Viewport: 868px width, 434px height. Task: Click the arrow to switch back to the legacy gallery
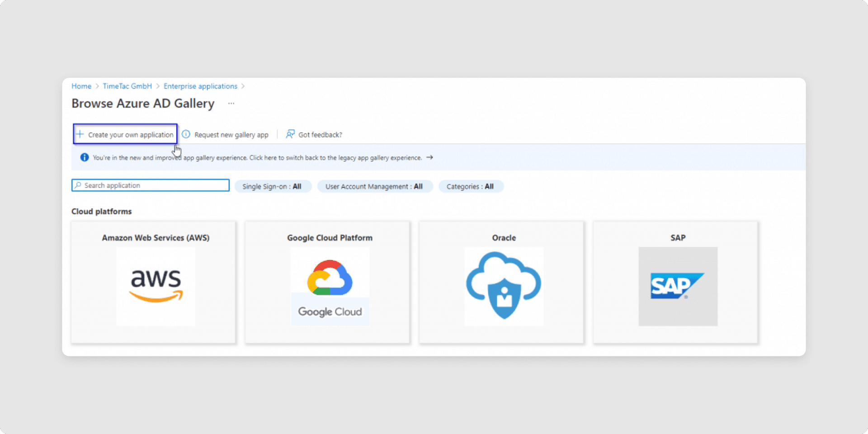(x=429, y=157)
